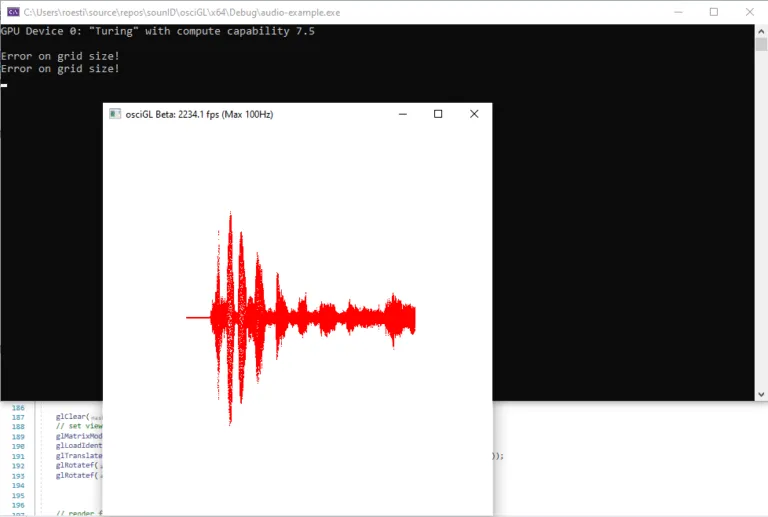The image size is (768, 517).
Task: Click the first glRotatef line in editor
Action: pyautogui.click(x=78, y=465)
